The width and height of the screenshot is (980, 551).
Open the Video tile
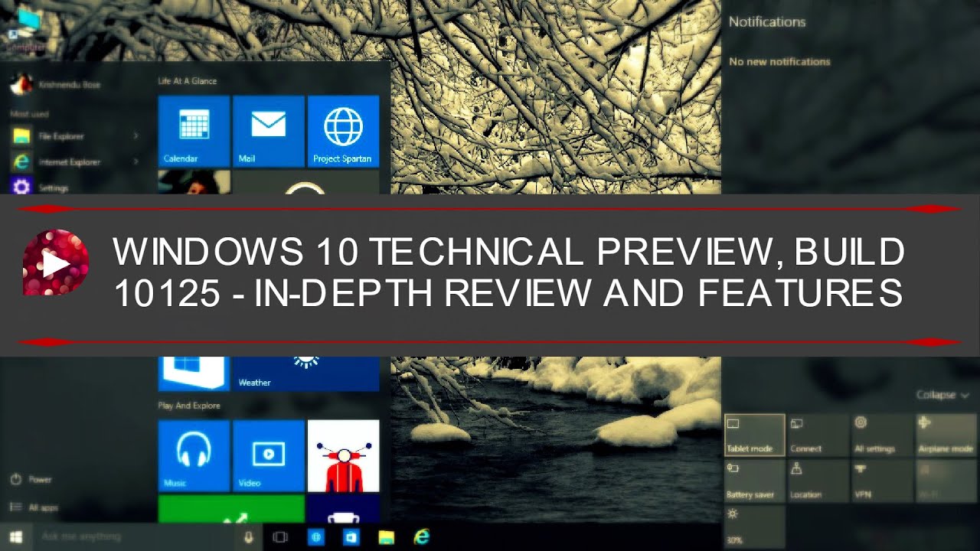268,455
